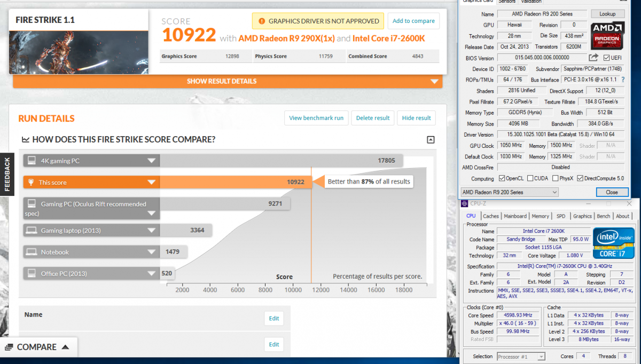Expand the Oculus Rift Gaming PC dropdown arrow
The width and height of the screenshot is (641, 364).
152,213
